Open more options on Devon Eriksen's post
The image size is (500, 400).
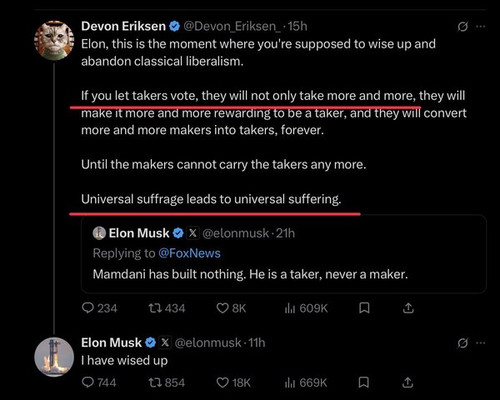coord(480,26)
